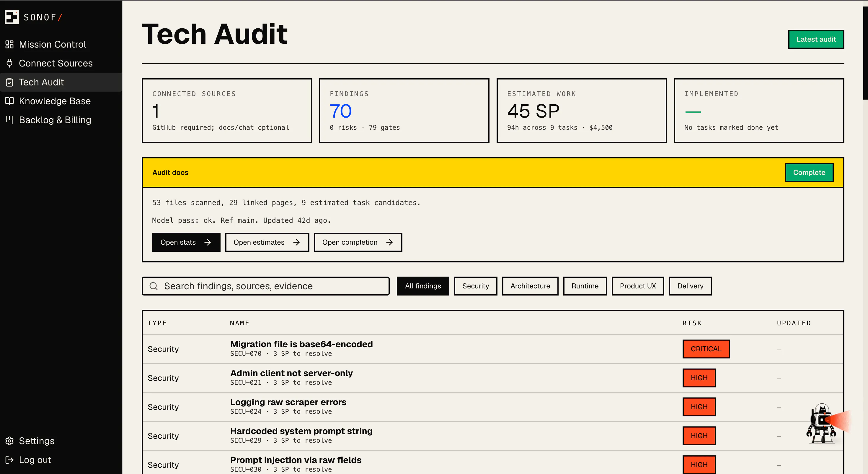Click the arrow on Open estimates
This screenshot has height=474, width=868.
point(296,242)
